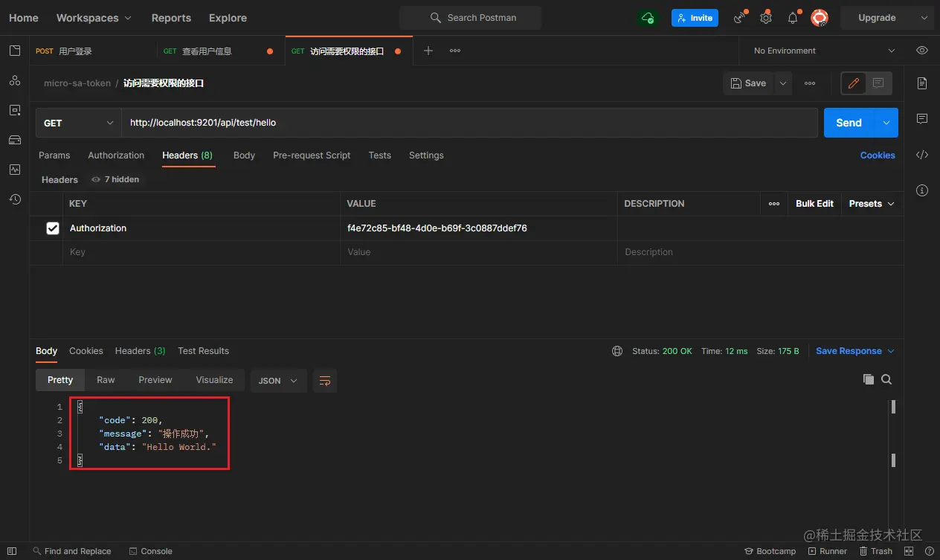The height and width of the screenshot is (560, 940).
Task: Open the GET method dropdown
Action: point(79,123)
